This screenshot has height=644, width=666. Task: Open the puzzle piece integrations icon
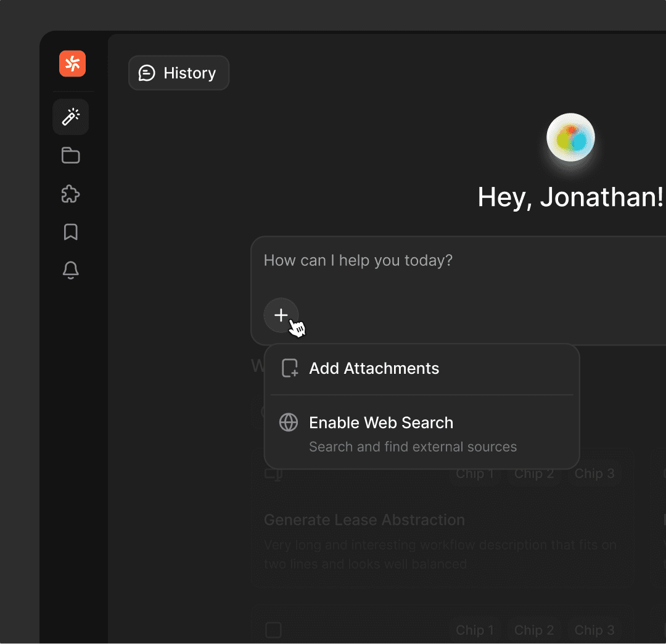pos(70,194)
